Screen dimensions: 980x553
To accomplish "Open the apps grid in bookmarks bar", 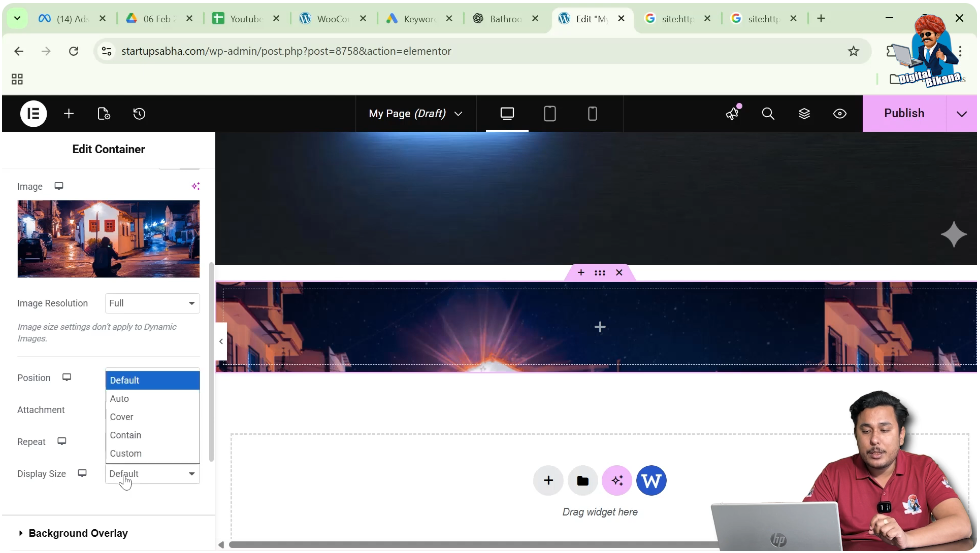I will click(18, 79).
